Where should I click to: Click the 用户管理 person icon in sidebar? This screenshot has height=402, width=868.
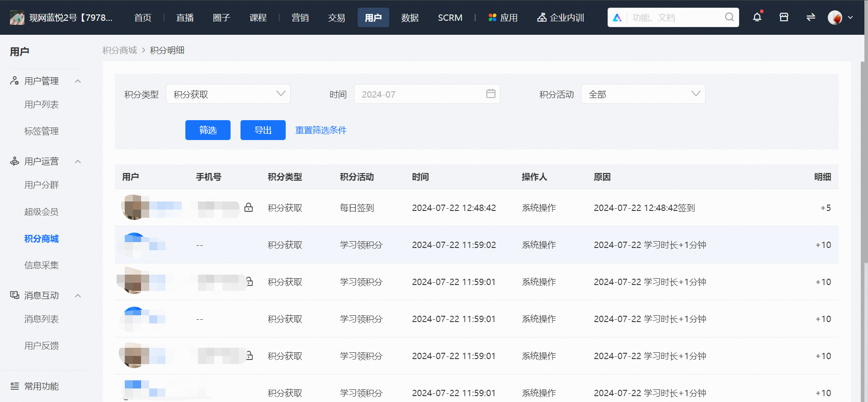coord(14,80)
